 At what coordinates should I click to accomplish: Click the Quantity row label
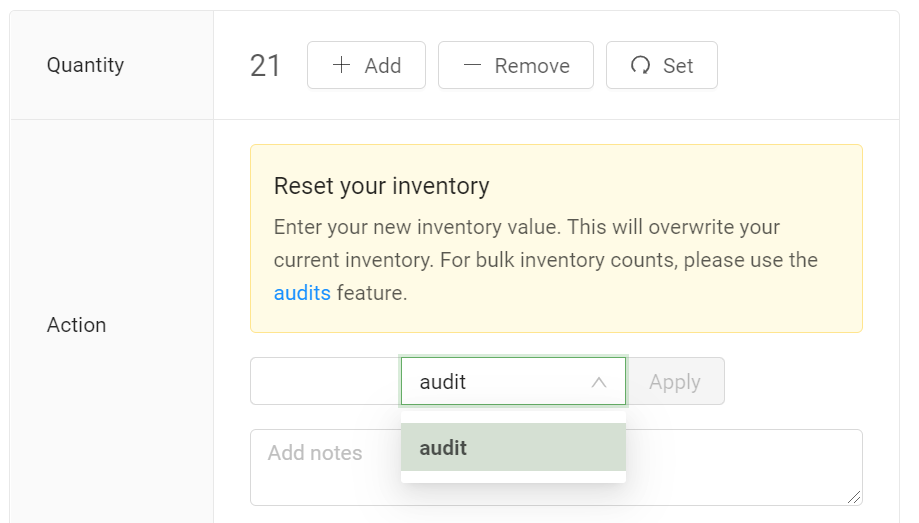pyautogui.click(x=86, y=65)
